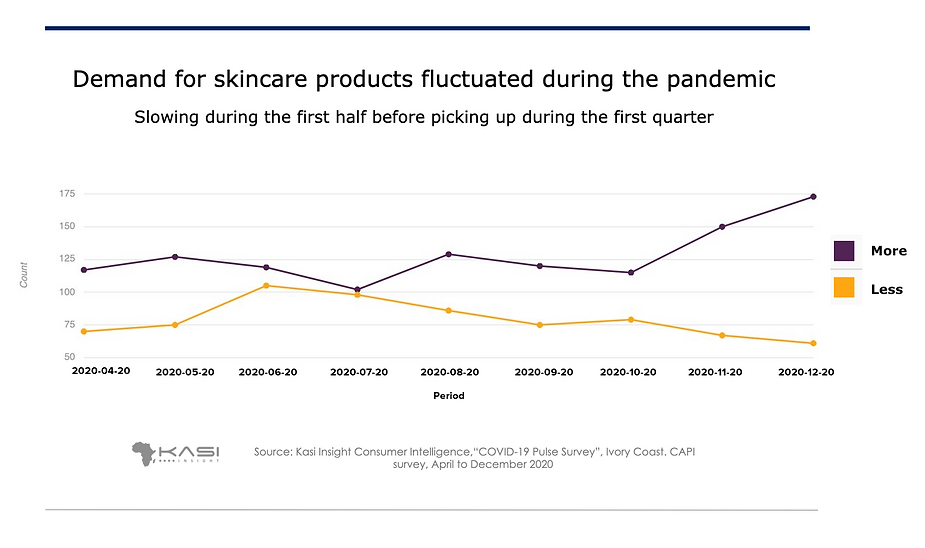
Task: Click the 2020-05-20 x-axis label
Action: point(185,372)
